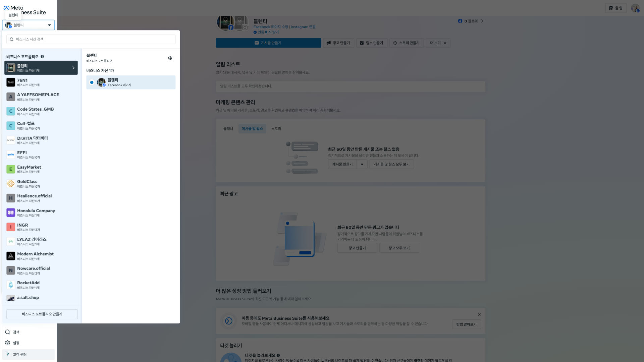Screen dimensions: 644x362
Task: Click the search magnifier in 비즈니스 자산 검색
Action: tap(12, 39)
